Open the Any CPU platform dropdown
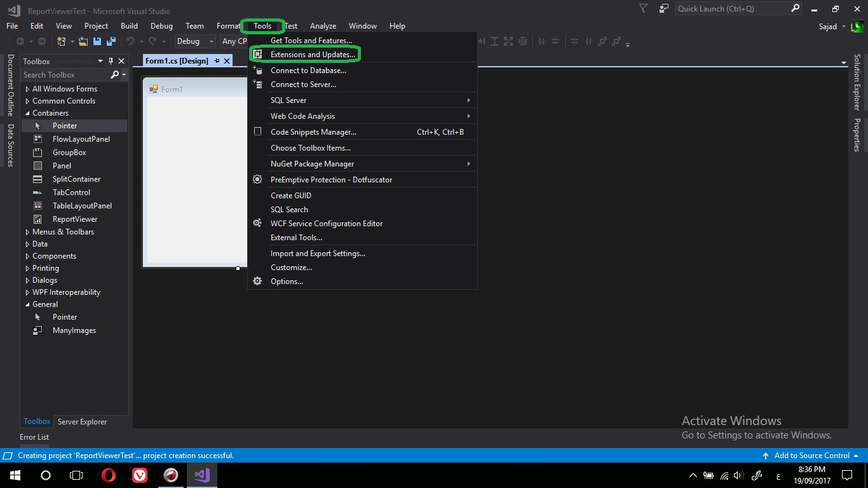 point(233,41)
